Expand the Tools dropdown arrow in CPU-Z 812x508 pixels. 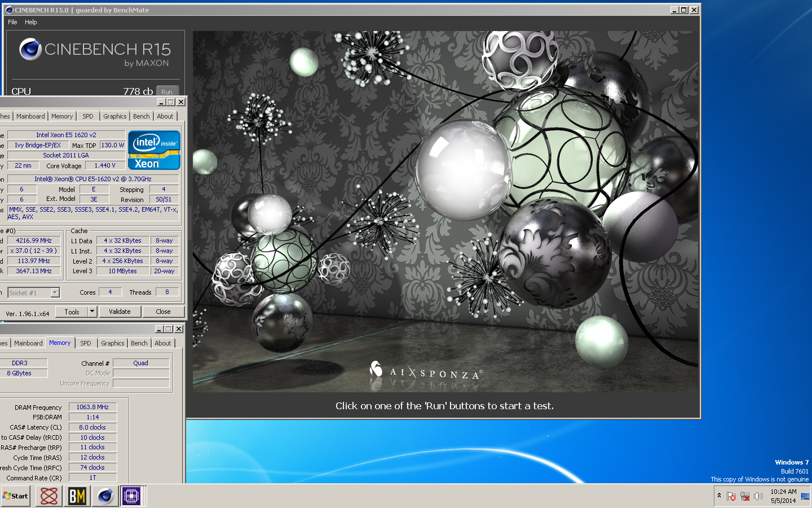93,312
